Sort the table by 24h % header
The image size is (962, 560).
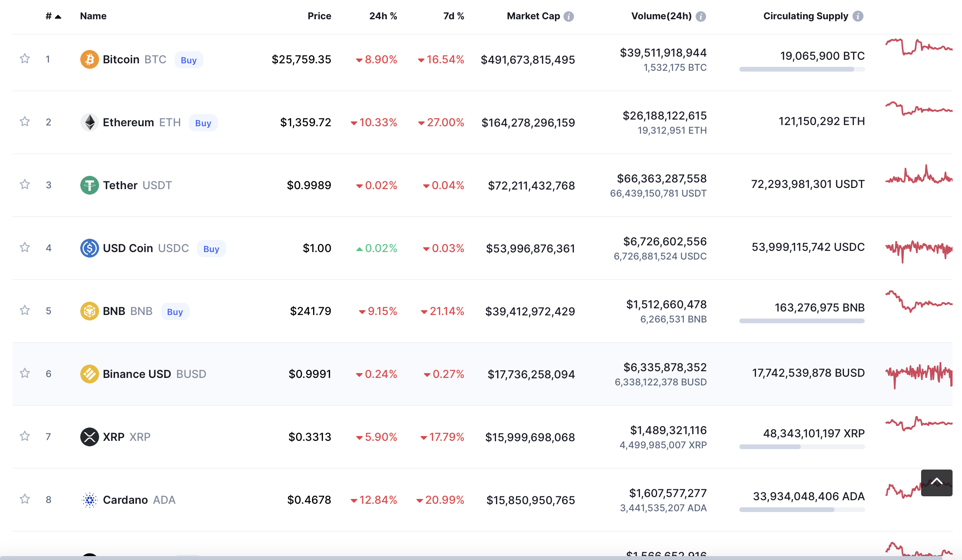383,16
